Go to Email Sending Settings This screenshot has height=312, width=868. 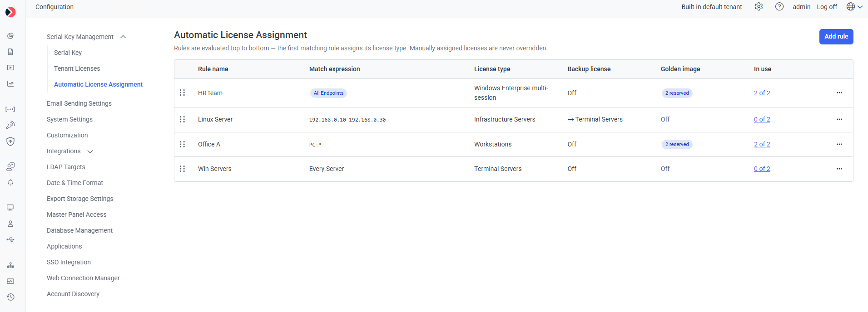tap(79, 103)
